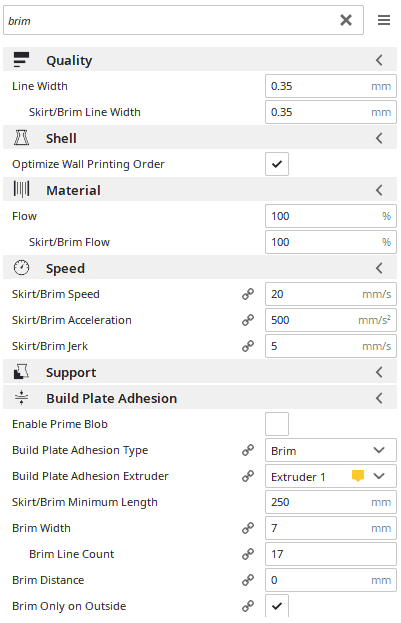Uncheck the Brim Only on Outside checkbox
Screen dimensions: 401x623
[277, 606]
